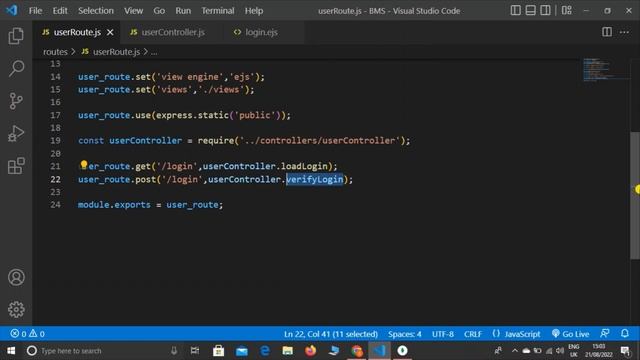Switch to the login.ejs tab
The width and height of the screenshot is (640, 360).
coord(261,32)
